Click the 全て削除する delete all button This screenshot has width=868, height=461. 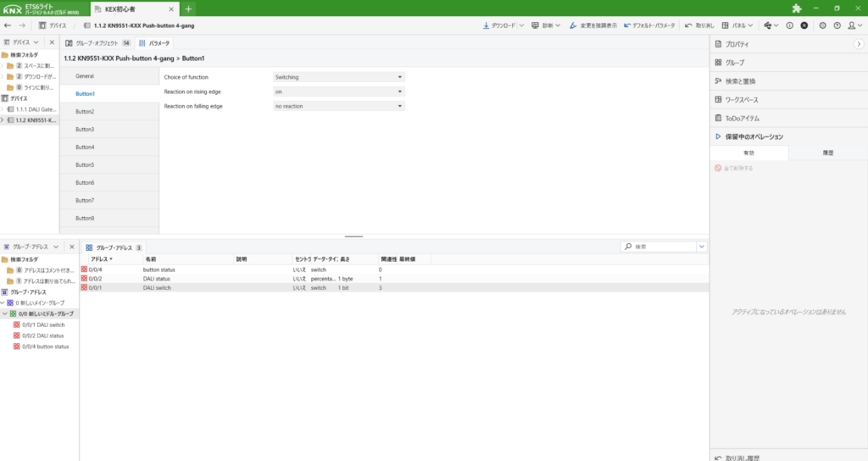point(734,168)
